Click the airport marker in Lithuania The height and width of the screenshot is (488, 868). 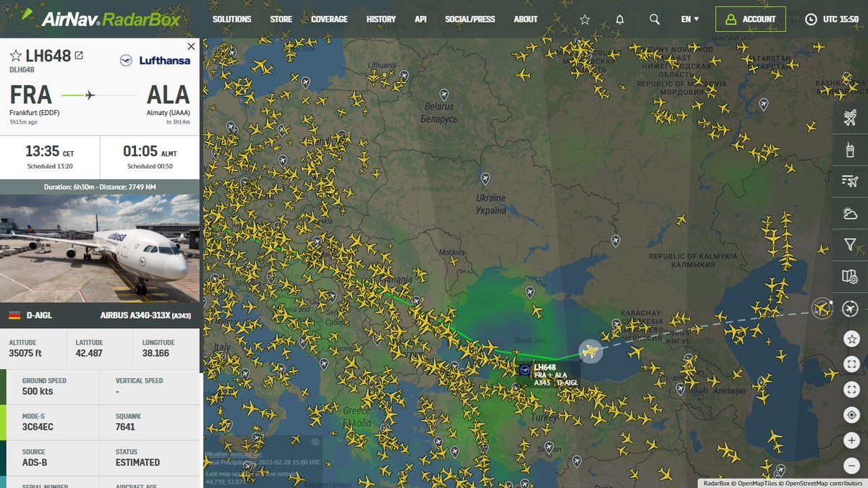click(404, 75)
